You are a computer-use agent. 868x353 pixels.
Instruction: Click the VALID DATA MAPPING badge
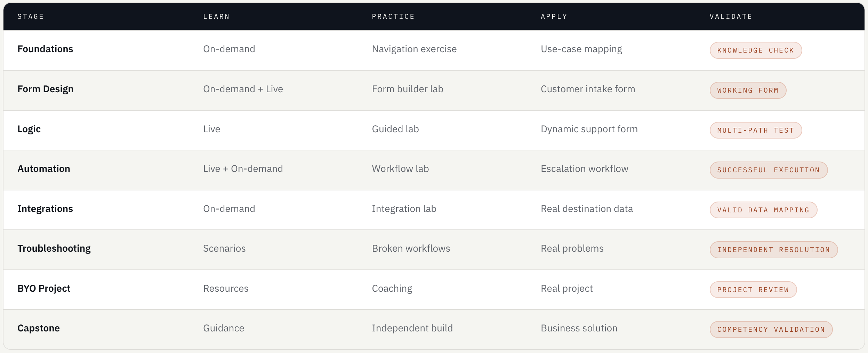point(763,210)
